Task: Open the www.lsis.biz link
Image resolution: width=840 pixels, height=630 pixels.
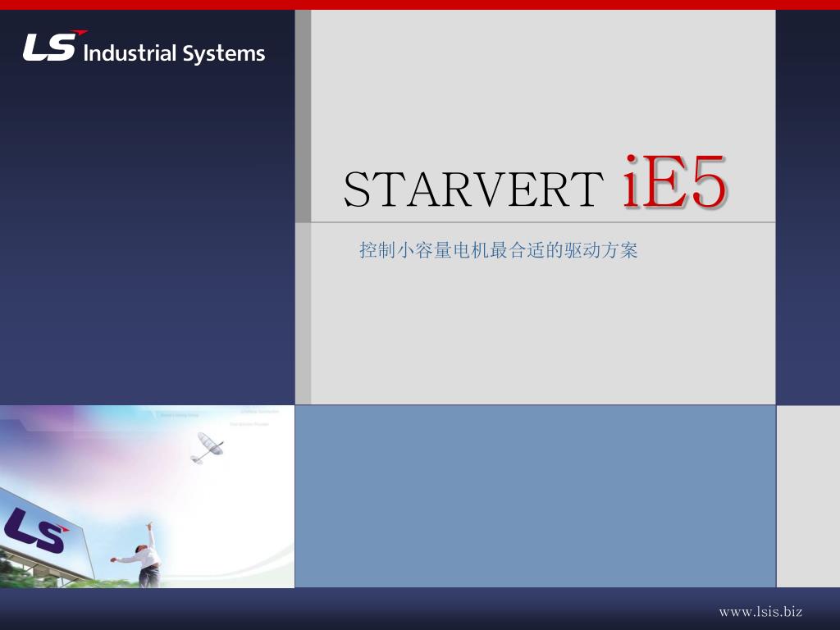Action: [760, 611]
